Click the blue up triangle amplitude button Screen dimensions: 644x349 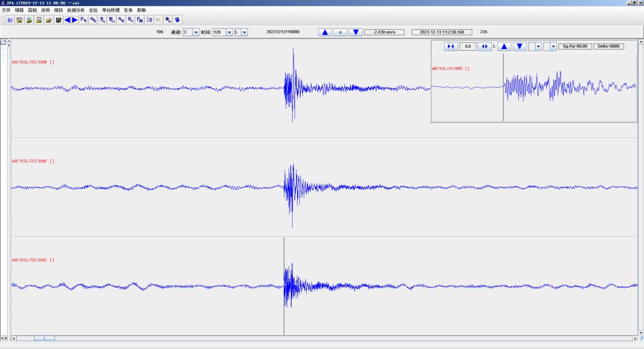tap(325, 32)
